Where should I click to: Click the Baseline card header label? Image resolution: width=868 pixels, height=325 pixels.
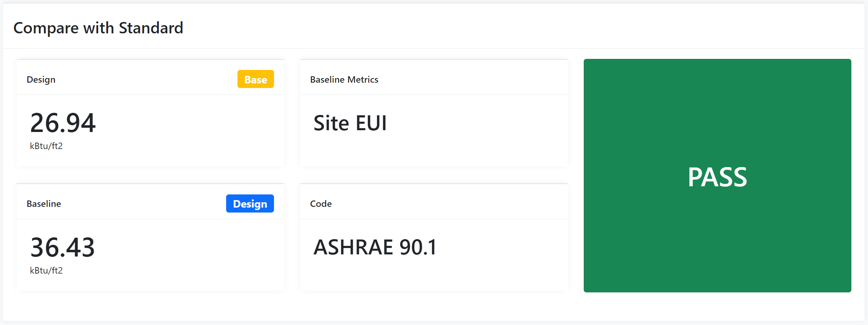(x=44, y=204)
